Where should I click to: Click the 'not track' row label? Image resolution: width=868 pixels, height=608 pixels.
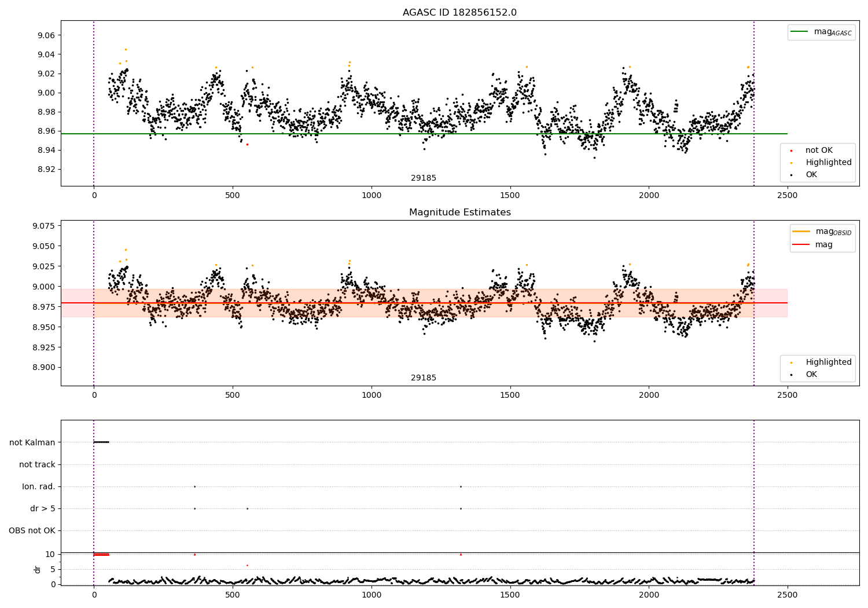click(37, 465)
